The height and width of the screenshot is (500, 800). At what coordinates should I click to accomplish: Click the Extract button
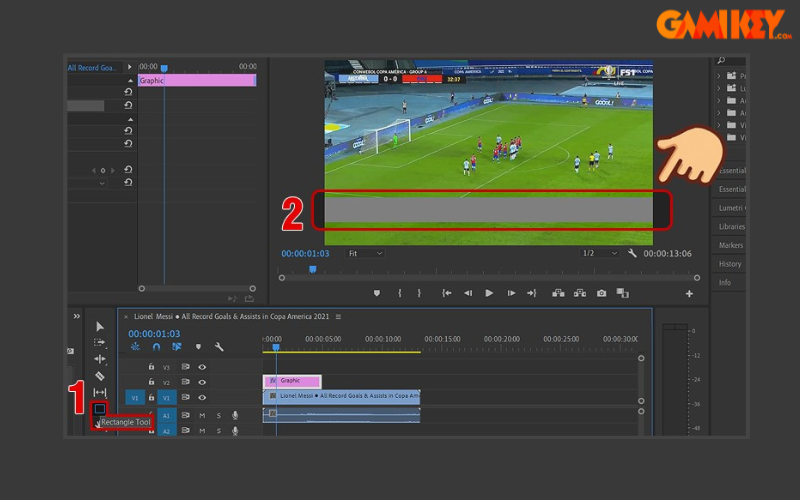580,293
